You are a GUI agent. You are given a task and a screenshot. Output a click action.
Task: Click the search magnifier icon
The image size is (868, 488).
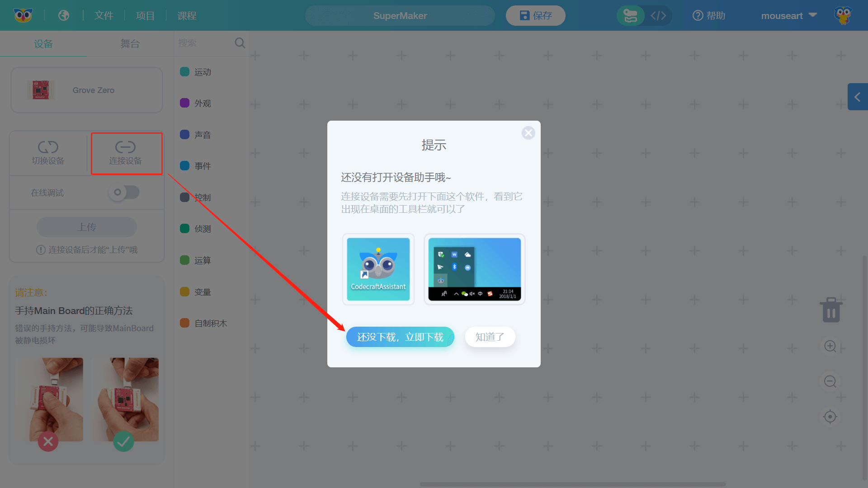point(240,43)
